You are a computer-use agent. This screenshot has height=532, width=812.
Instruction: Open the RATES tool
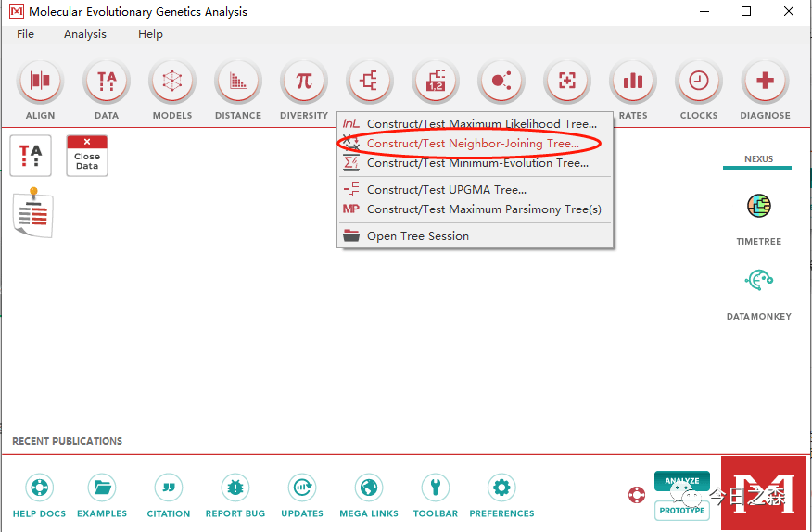click(x=633, y=82)
